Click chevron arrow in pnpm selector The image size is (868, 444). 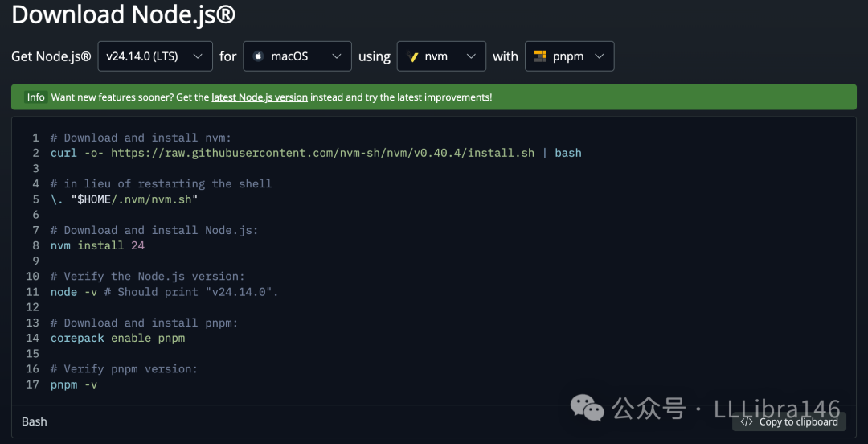[x=599, y=56]
